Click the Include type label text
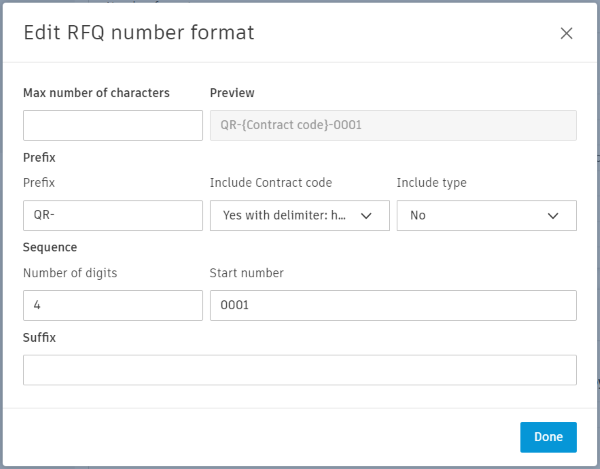Image resolution: width=600 pixels, height=469 pixels. (431, 183)
